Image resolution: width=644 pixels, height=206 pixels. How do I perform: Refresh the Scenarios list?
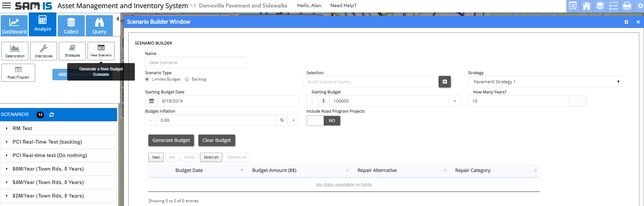[52, 115]
